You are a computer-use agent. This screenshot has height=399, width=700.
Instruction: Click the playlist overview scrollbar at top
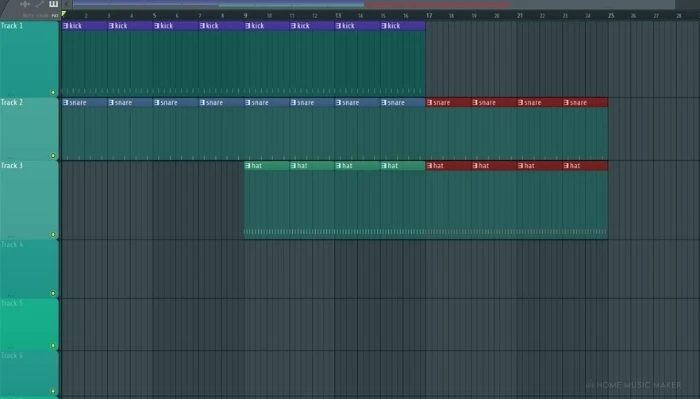point(374,4)
